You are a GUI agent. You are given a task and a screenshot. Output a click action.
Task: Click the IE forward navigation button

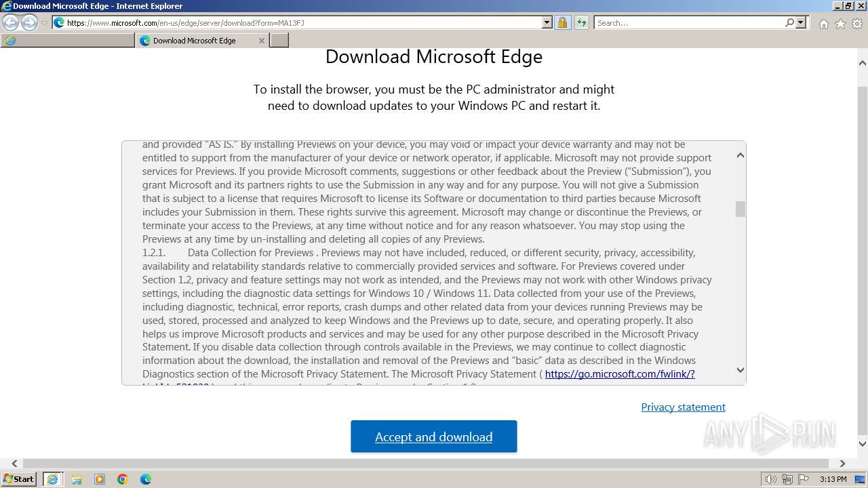29,22
